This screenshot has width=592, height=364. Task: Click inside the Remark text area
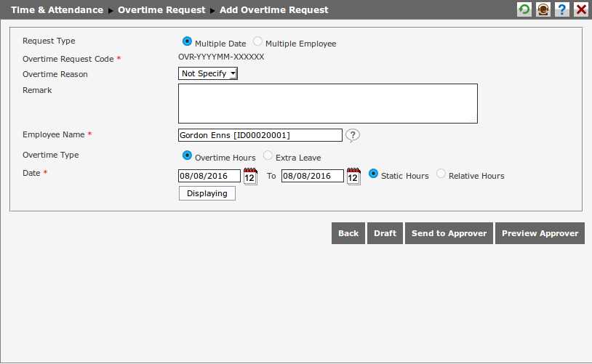[x=327, y=103]
